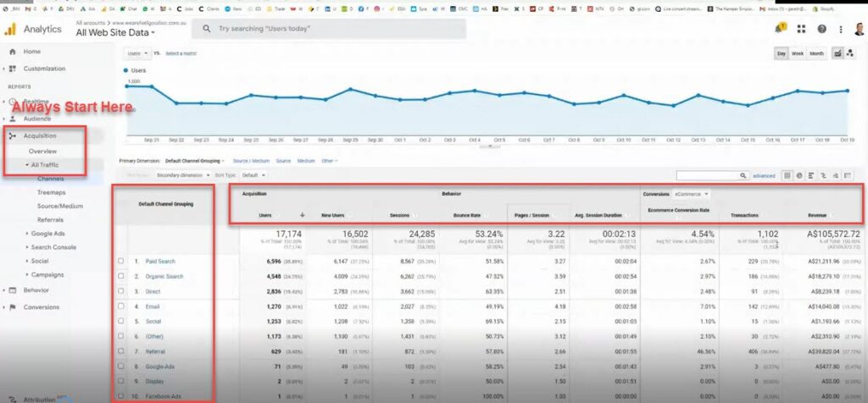Click the Audience person icon
868x403 pixels.
click(13, 119)
